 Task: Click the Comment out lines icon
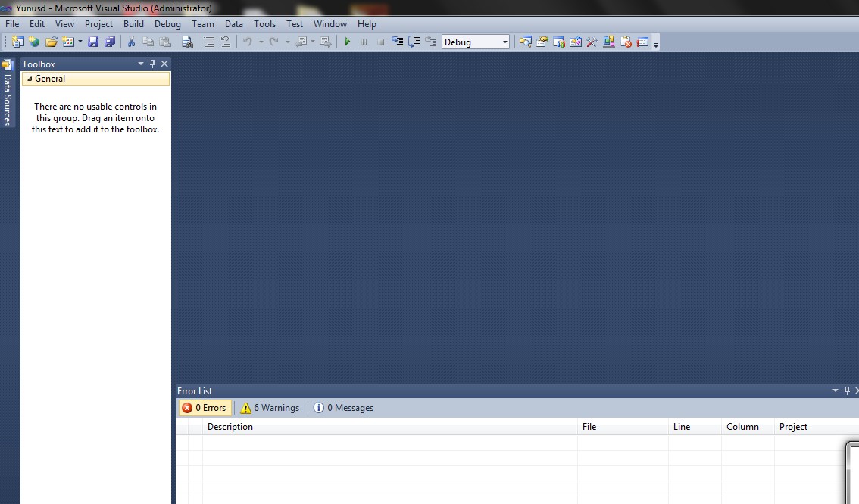coord(209,42)
